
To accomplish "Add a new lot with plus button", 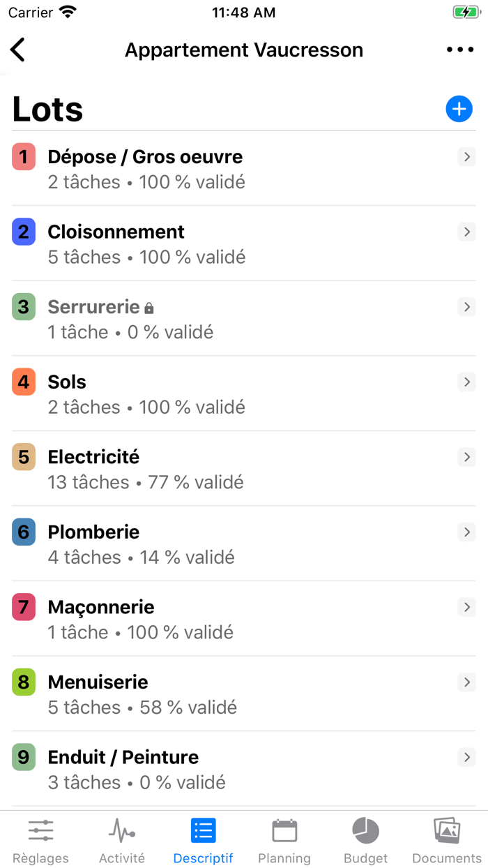I will coord(459,109).
